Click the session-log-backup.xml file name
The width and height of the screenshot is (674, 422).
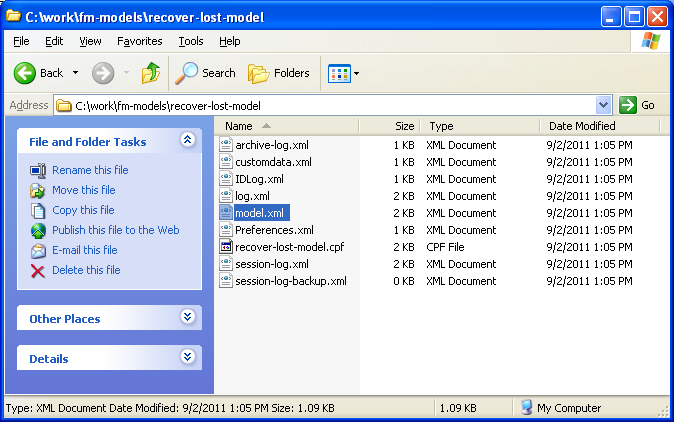click(291, 281)
